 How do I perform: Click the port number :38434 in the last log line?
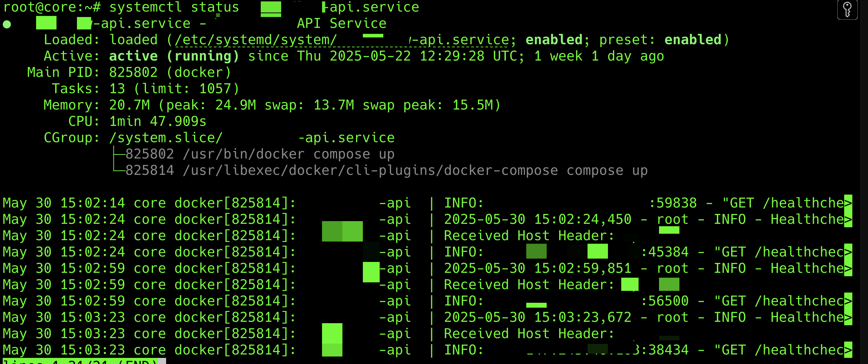tap(664, 350)
